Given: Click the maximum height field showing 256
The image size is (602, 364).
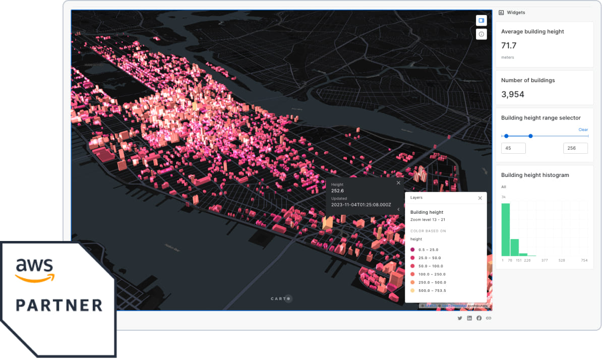Looking at the screenshot, I should [x=575, y=148].
